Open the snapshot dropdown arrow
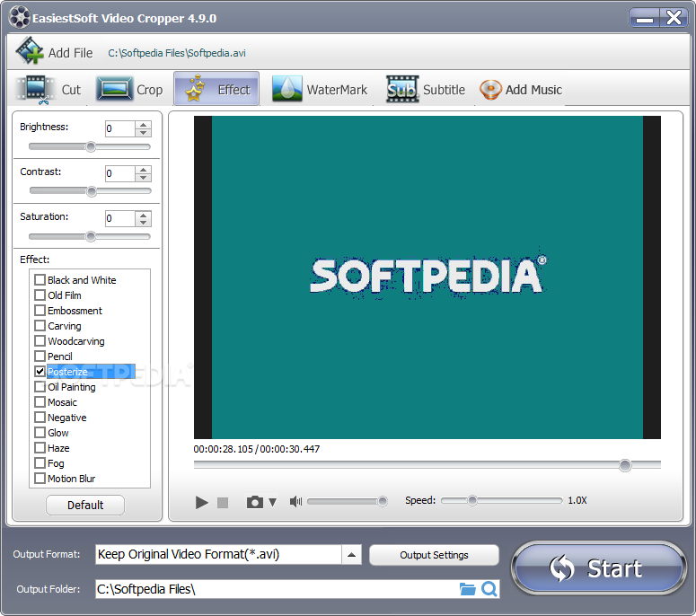 [x=272, y=502]
